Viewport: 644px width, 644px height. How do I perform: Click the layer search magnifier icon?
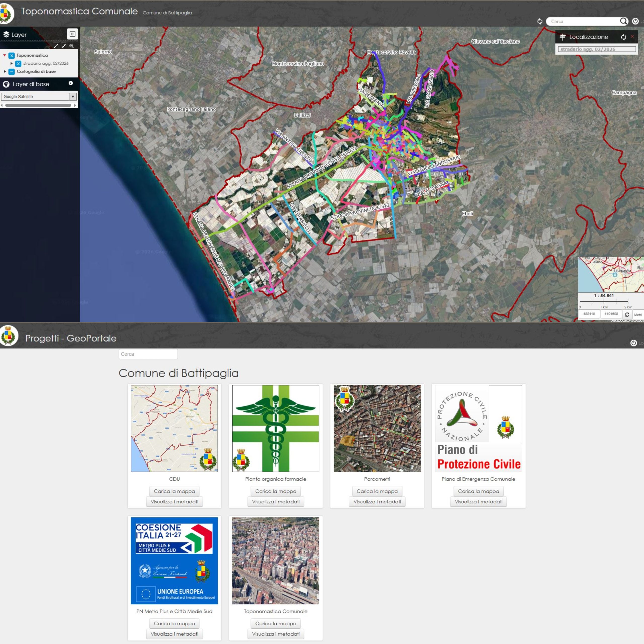[71, 46]
